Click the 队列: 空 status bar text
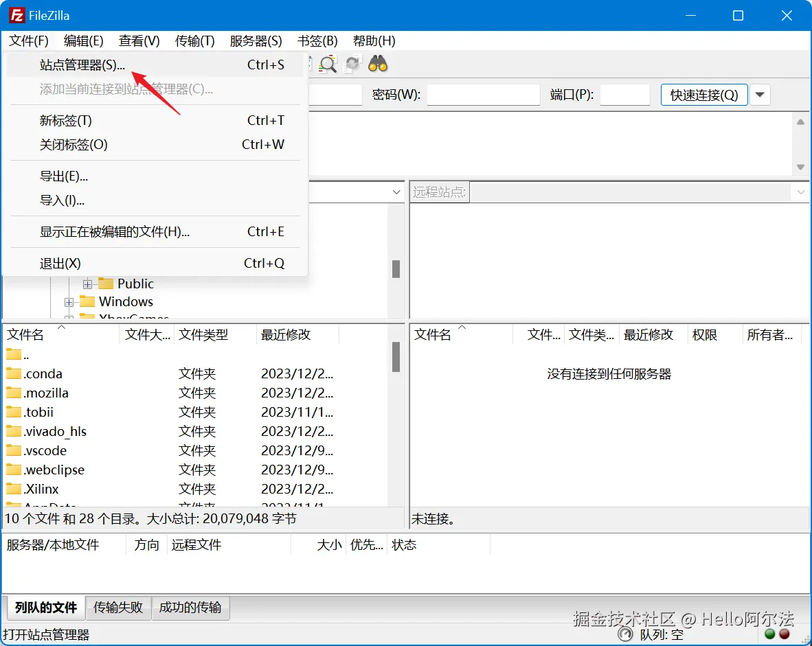812x646 pixels. (x=662, y=634)
